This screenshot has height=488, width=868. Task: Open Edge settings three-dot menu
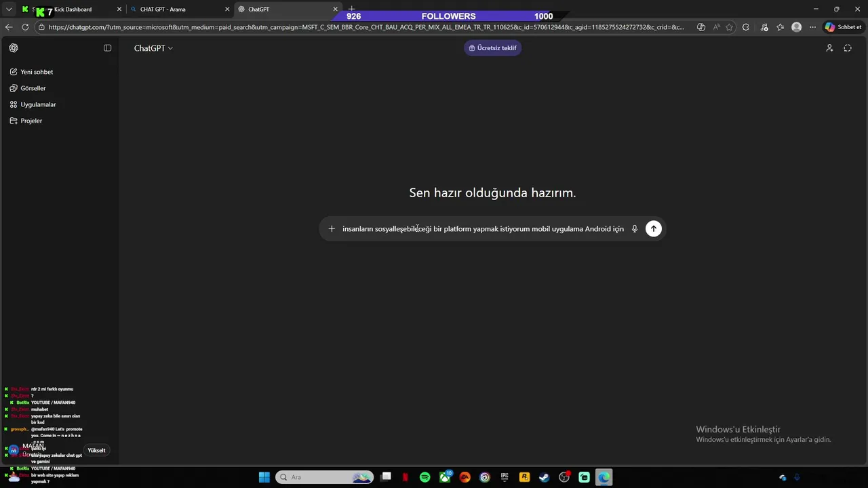812,27
